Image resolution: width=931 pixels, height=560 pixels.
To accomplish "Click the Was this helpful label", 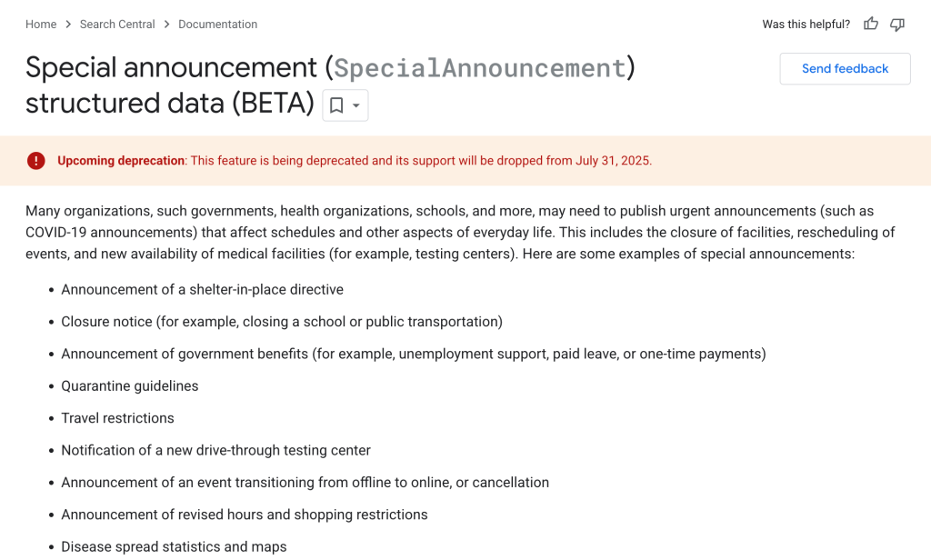I will [806, 24].
